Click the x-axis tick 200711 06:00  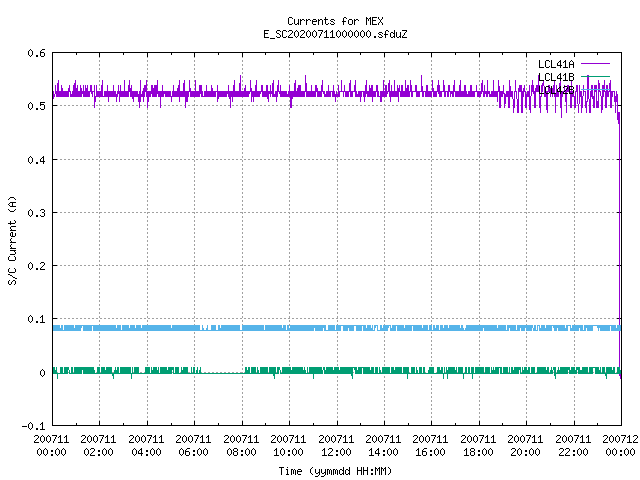193,446
